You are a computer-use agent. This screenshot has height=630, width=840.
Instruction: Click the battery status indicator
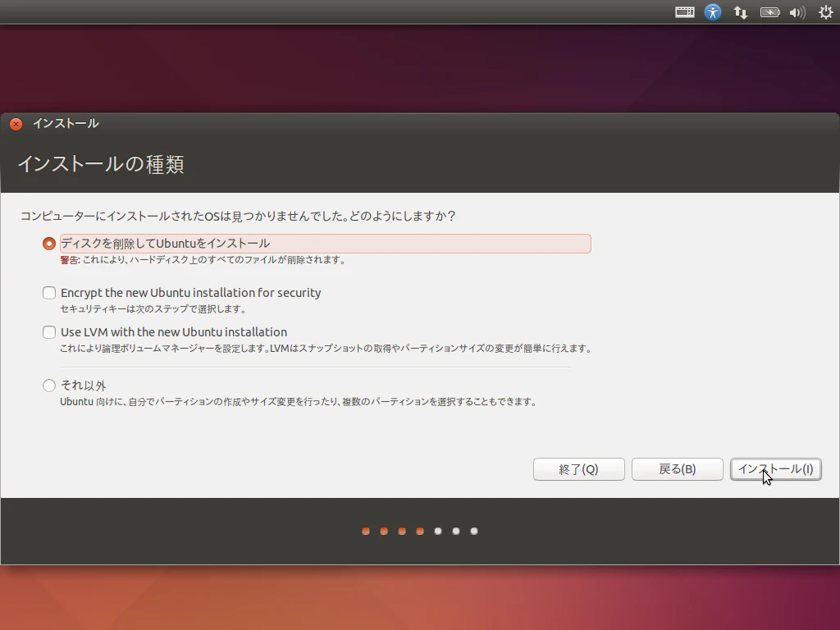[769, 11]
